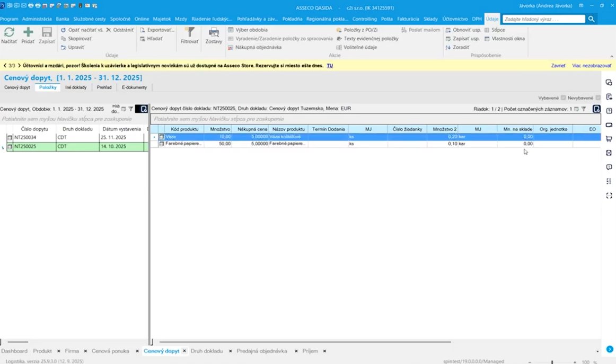This screenshot has width=616, height=364.
Task: Click the filter funnel above the items grid
Action: (x=584, y=109)
